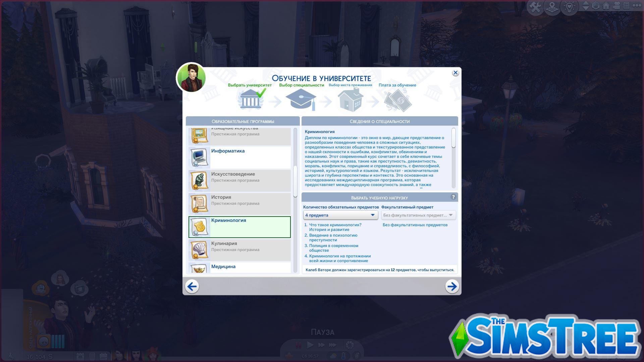Open the three-dot game options menu

point(636,6)
